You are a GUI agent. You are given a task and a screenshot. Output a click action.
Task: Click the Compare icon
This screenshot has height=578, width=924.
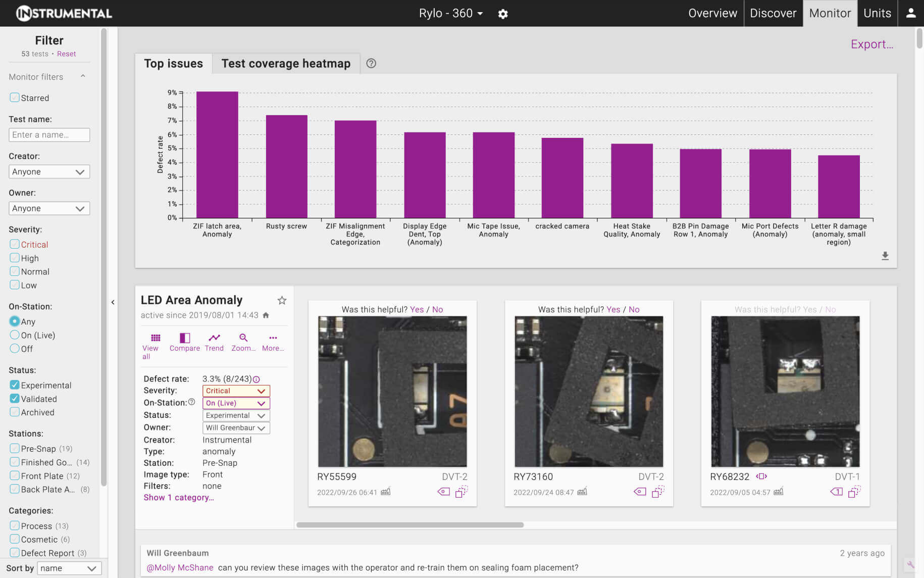(184, 338)
